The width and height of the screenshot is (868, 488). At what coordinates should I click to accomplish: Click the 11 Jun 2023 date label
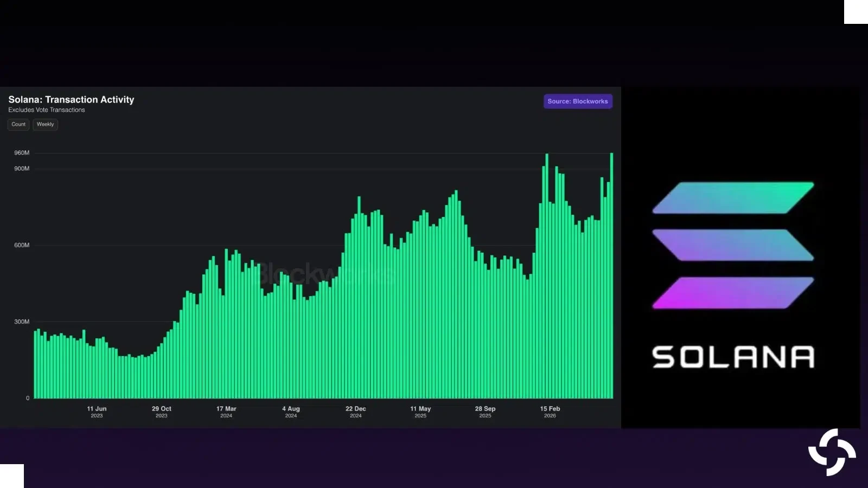click(x=97, y=412)
